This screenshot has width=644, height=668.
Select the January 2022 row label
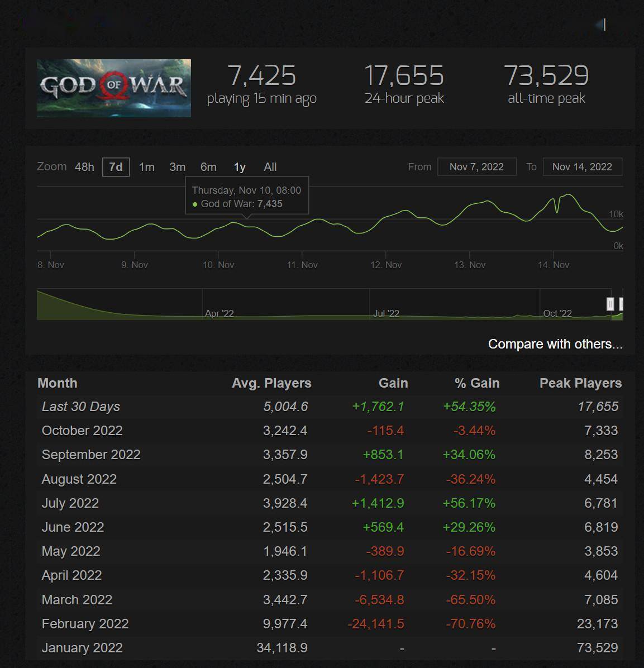point(82,648)
